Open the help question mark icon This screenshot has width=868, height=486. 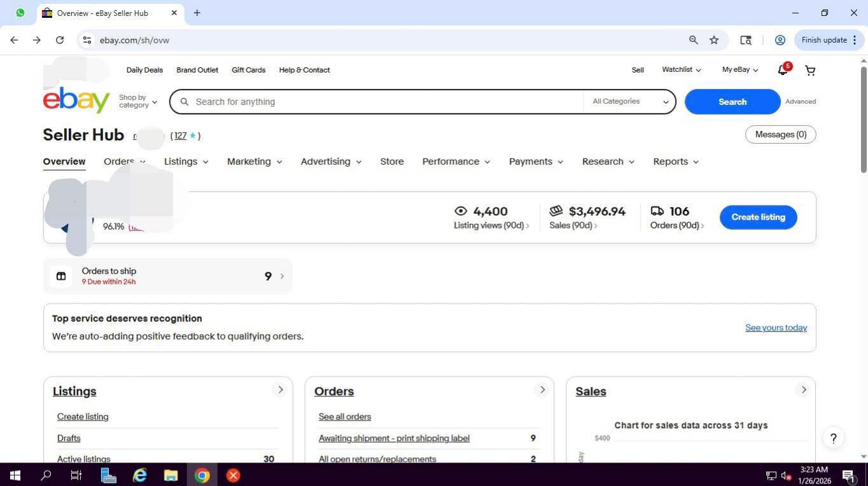point(833,438)
